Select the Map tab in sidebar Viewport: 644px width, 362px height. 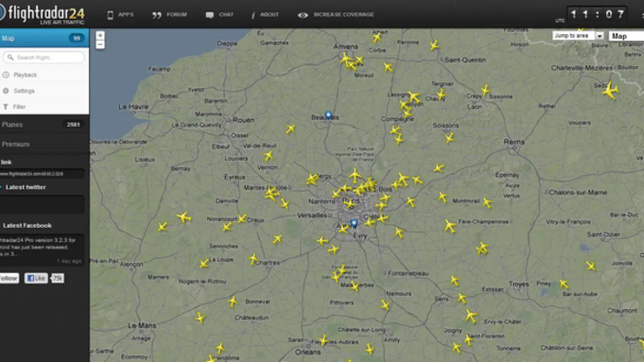tap(44, 38)
